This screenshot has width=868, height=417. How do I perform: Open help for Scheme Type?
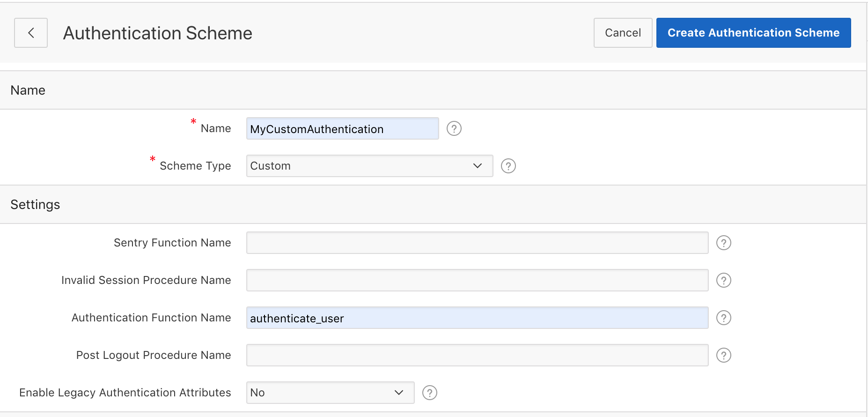[508, 166]
